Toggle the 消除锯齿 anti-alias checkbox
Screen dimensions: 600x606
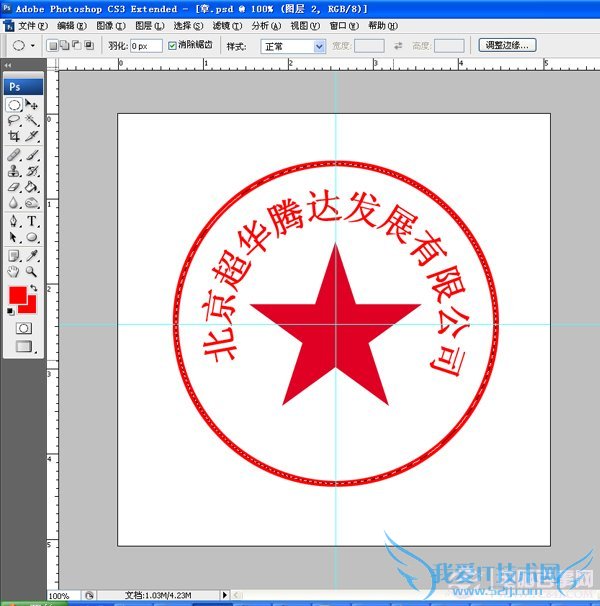(x=173, y=46)
